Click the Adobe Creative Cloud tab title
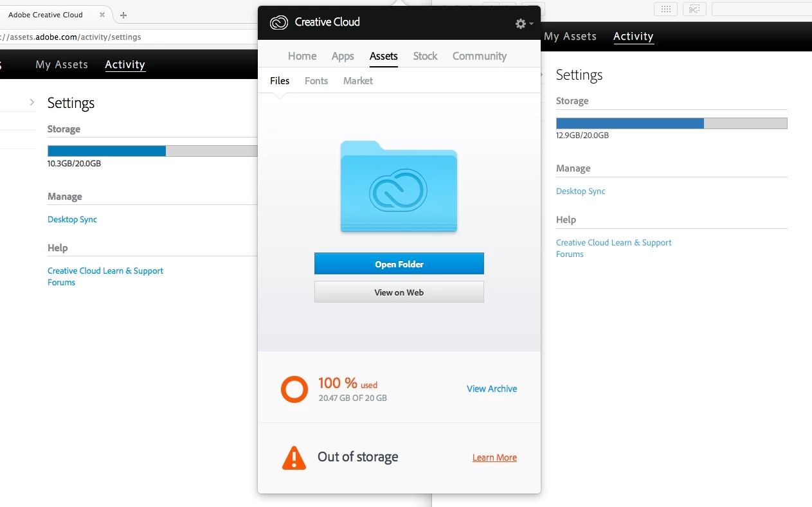 click(x=46, y=15)
